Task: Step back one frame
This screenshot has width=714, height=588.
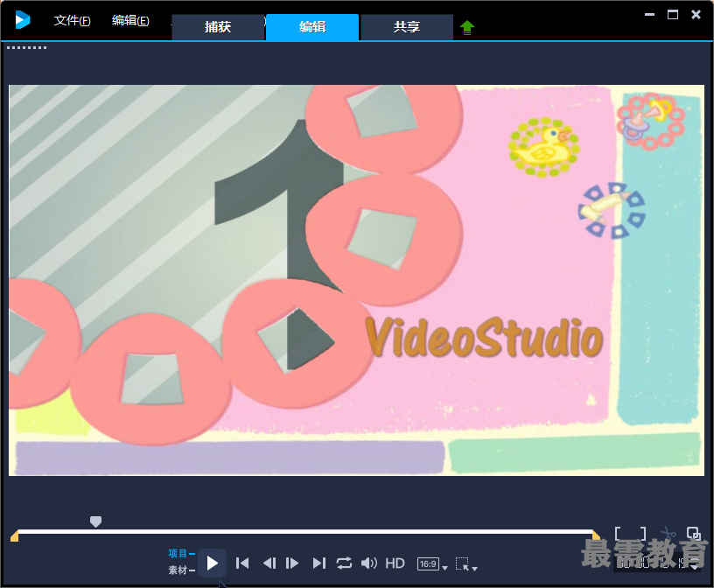Action: pyautogui.click(x=269, y=563)
